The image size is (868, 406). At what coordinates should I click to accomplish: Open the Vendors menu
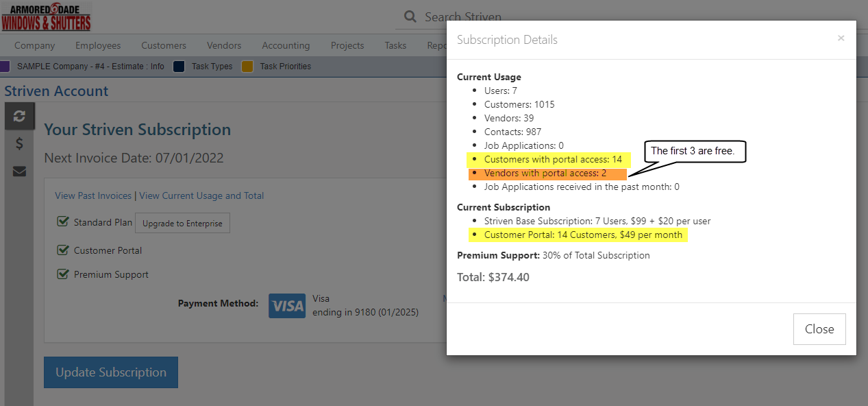coord(224,45)
